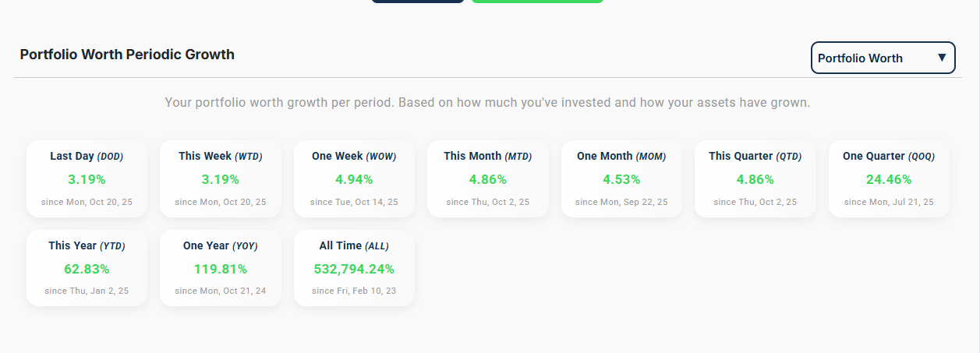The width and height of the screenshot is (980, 353).
Task: Click the 532,794.24% all-time growth value
Action: [x=354, y=269]
